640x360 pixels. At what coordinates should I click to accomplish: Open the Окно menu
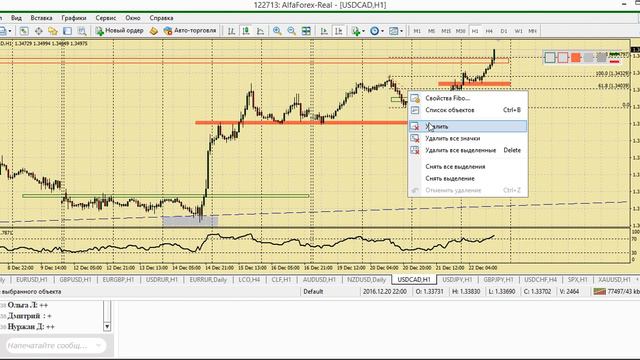(133, 18)
